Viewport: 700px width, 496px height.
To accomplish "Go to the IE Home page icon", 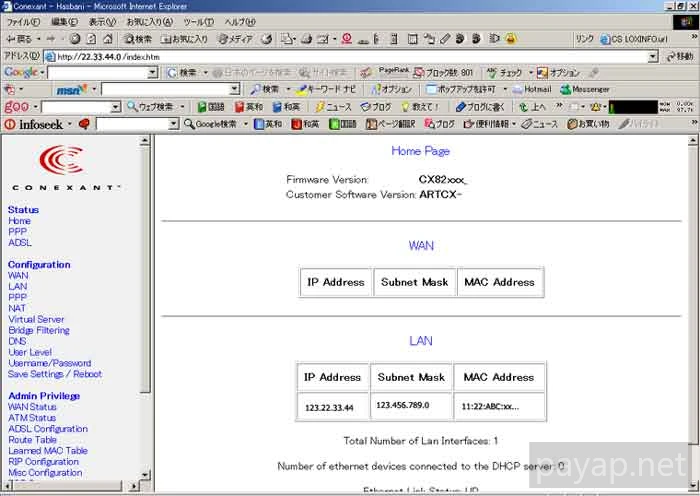I will tap(108, 39).
